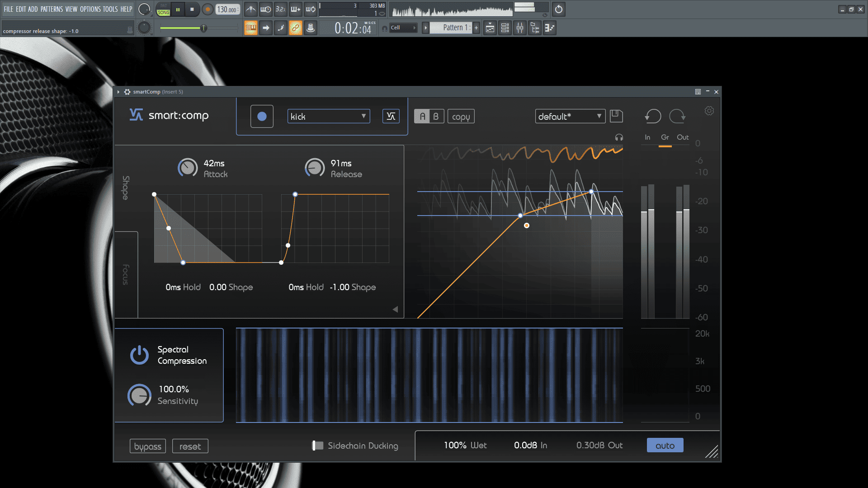This screenshot has height=488, width=868.
Task: Undo using the counterclockwise arrow icon
Action: (x=653, y=116)
